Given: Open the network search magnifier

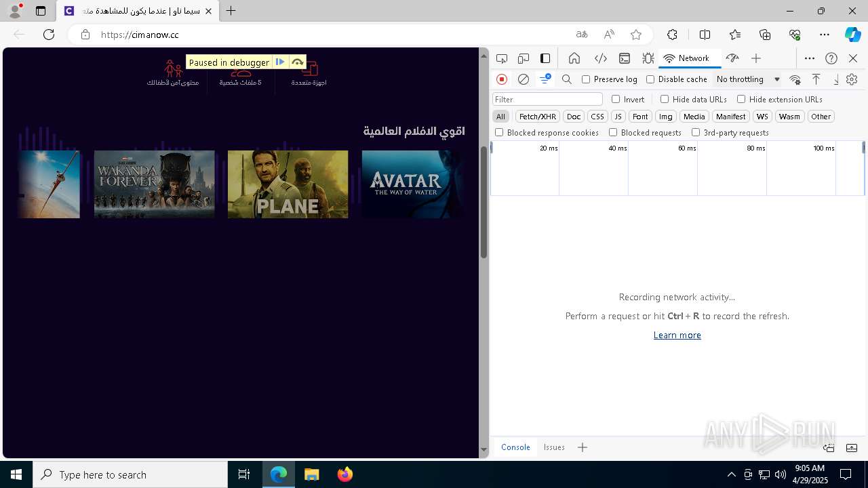Looking at the screenshot, I should [x=567, y=79].
